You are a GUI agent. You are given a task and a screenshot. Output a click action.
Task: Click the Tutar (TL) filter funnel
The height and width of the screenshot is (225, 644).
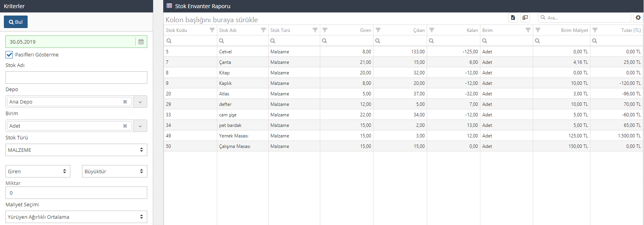(x=595, y=30)
